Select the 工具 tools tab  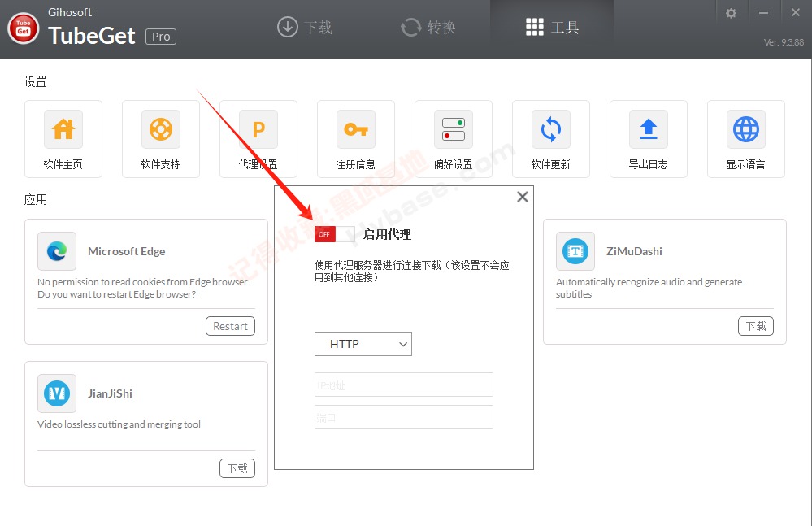click(x=552, y=27)
